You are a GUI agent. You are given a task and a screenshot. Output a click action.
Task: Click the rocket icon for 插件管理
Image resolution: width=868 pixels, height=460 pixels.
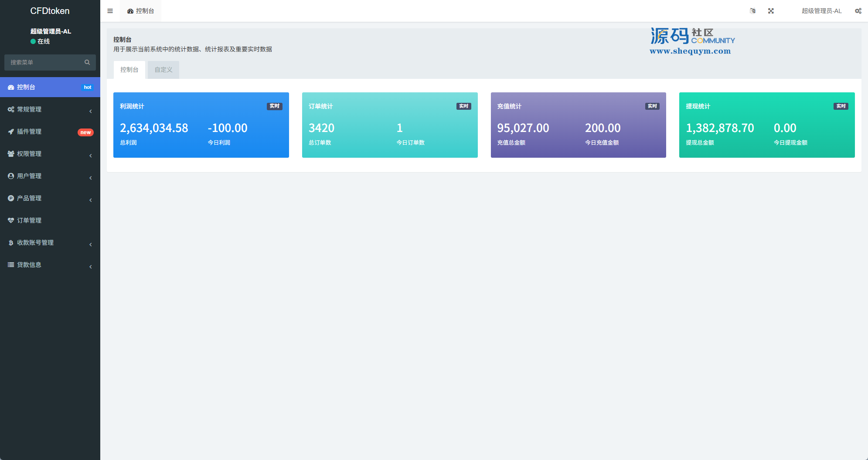[x=11, y=132]
